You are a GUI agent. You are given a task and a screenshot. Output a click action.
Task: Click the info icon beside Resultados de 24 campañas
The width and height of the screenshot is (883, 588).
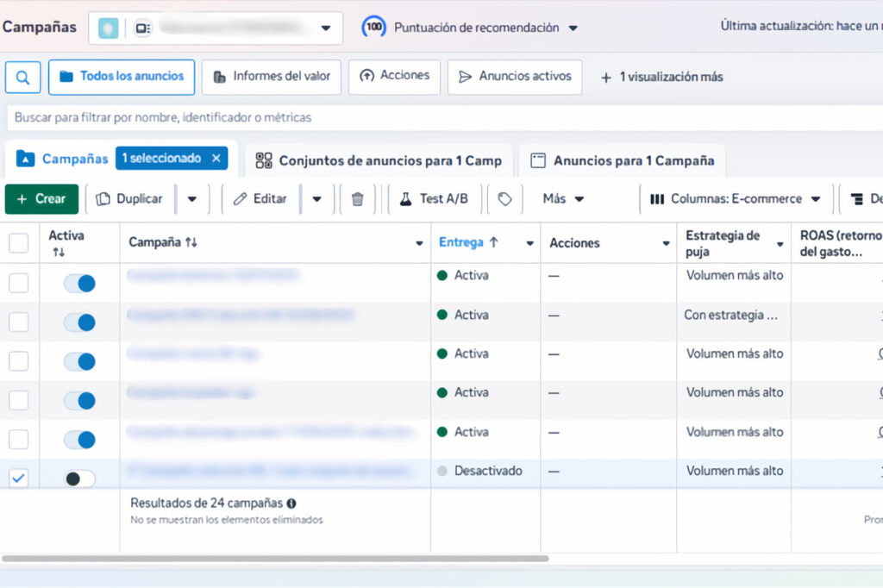coord(291,504)
